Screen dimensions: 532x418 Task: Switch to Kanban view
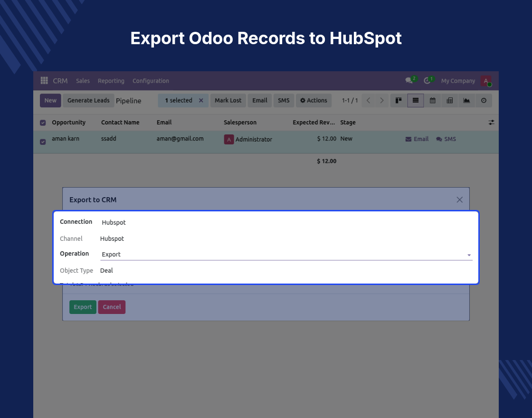(399, 100)
